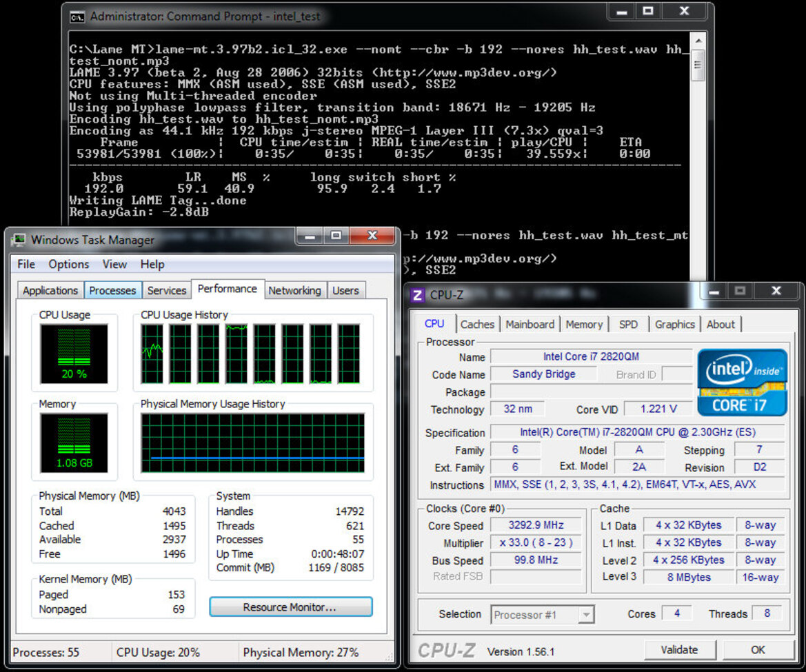The image size is (806, 672).
Task: Minimize the Command Prompt window
Action: tap(622, 11)
